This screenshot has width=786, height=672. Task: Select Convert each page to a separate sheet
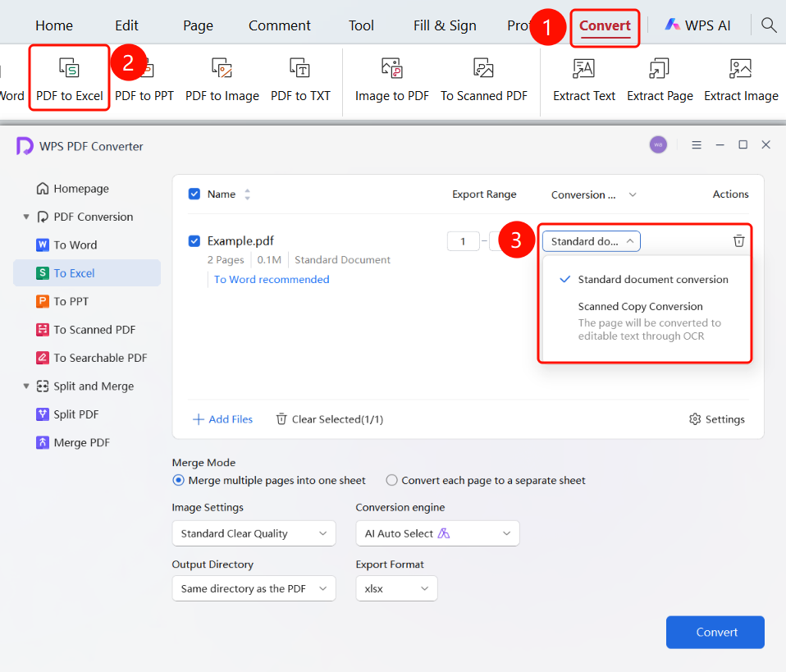pyautogui.click(x=391, y=481)
